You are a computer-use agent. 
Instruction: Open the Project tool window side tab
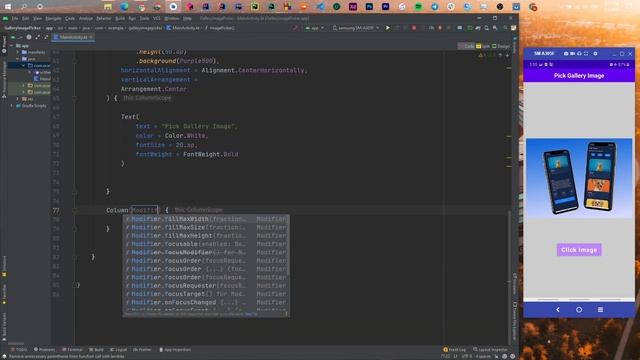(4, 45)
